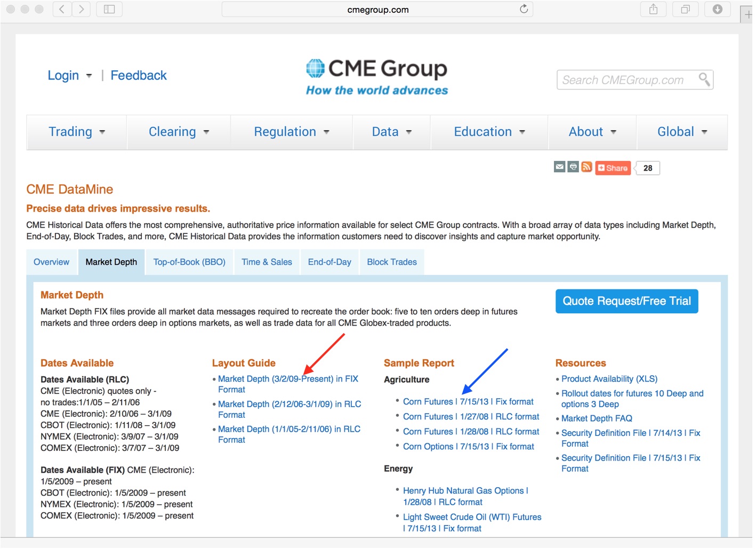Toggle the Safari sidebar button

[x=109, y=9]
